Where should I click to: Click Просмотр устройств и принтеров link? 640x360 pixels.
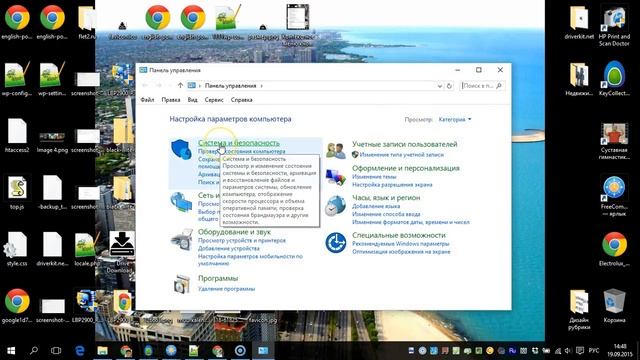tap(242, 240)
